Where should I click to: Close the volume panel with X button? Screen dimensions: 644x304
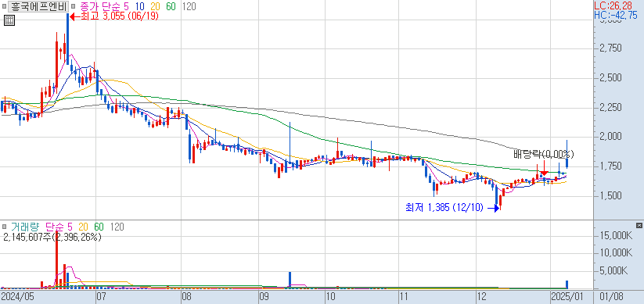[x=639, y=226]
